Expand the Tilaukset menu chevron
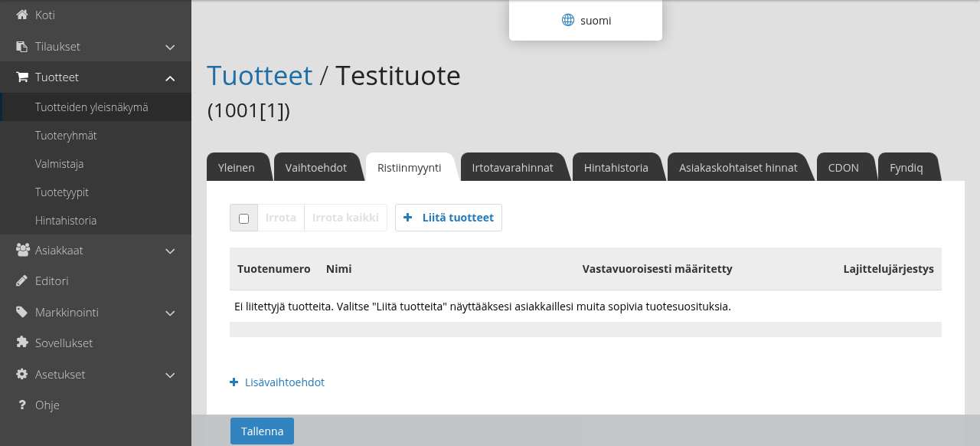 170,47
